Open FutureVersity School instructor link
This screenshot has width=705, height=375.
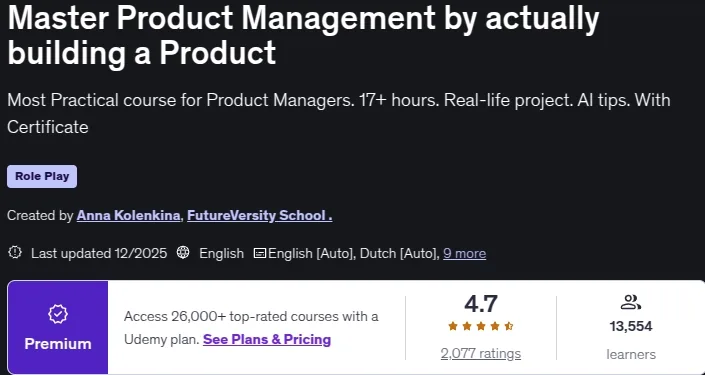click(260, 216)
